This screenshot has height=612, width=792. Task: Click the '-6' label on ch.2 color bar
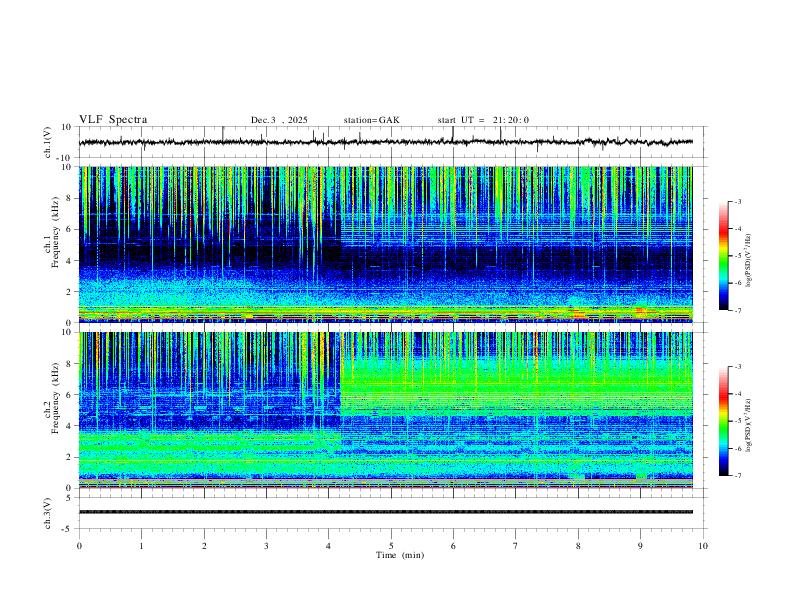coord(737,448)
